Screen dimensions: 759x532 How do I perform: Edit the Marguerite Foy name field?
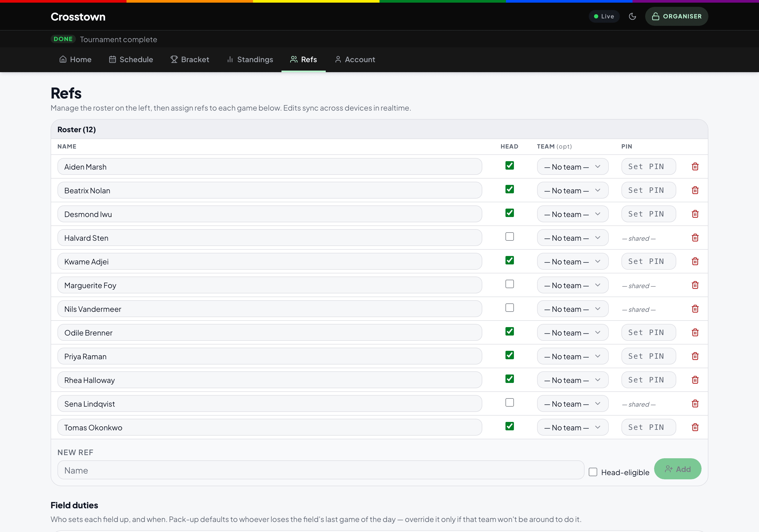269,285
